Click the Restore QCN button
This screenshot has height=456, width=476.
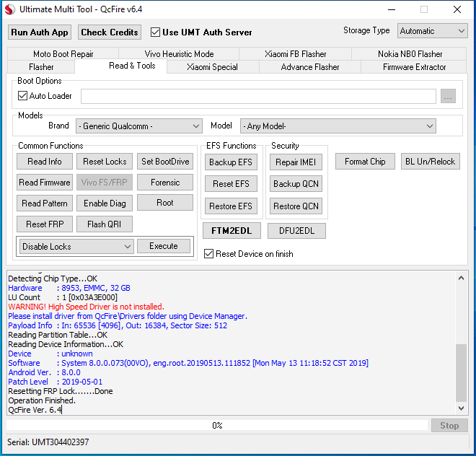296,206
